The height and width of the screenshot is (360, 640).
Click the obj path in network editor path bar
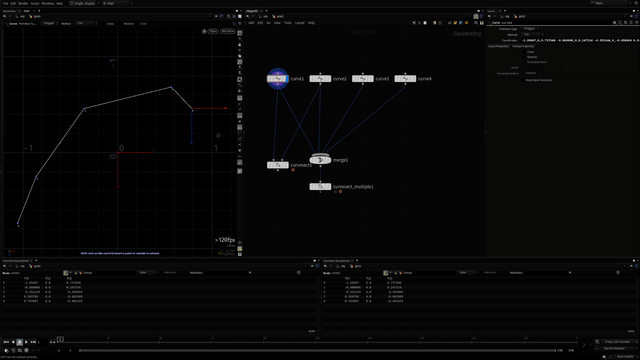coord(264,16)
